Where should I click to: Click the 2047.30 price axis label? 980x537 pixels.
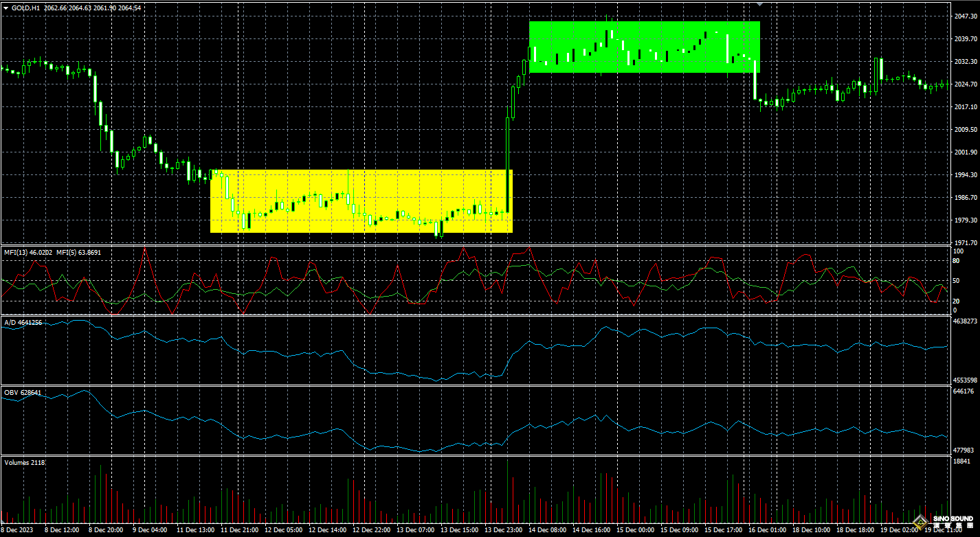[x=965, y=16]
